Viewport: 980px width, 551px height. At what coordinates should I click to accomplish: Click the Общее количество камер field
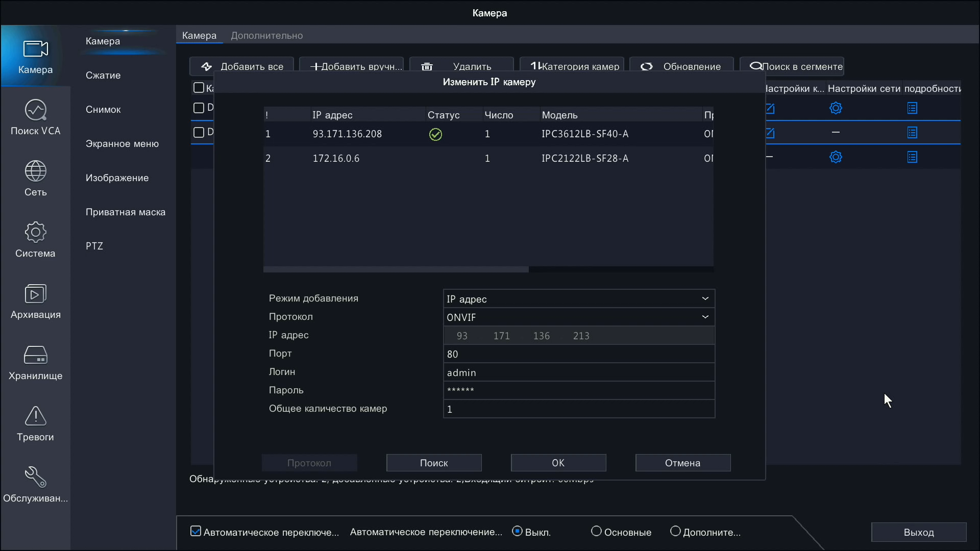[579, 409]
